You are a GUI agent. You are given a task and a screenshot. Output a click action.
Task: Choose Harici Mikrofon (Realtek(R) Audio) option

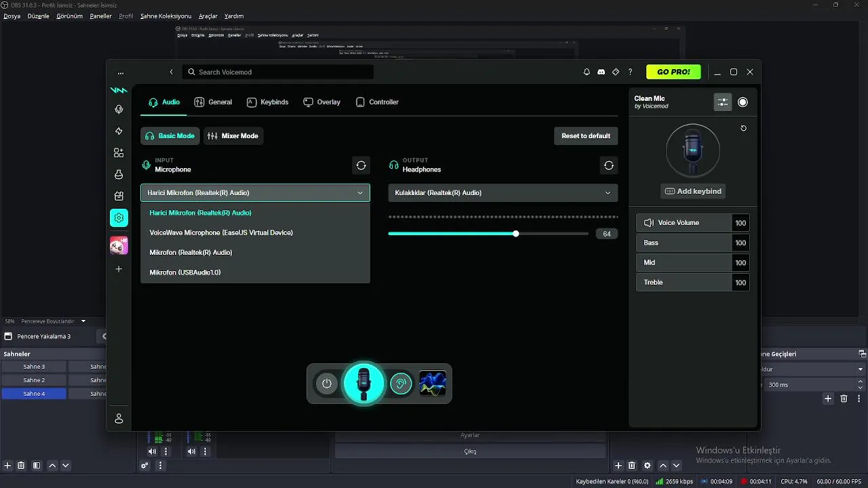coord(255,213)
